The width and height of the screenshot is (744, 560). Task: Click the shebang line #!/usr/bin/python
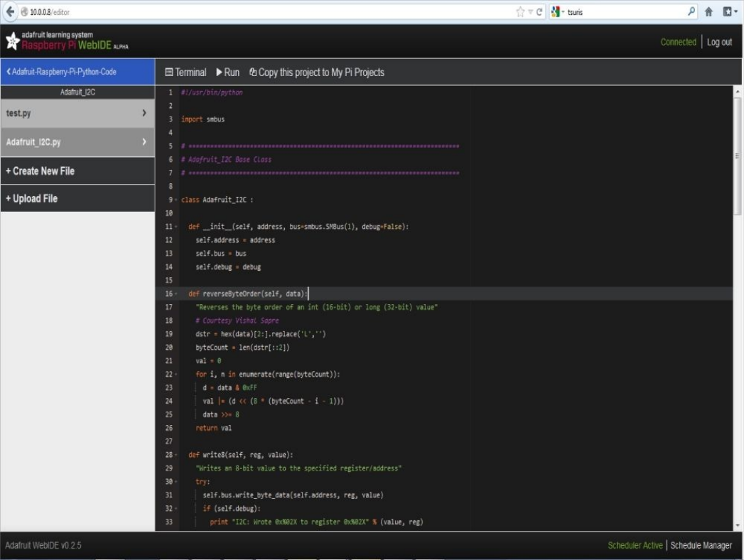[212, 92]
